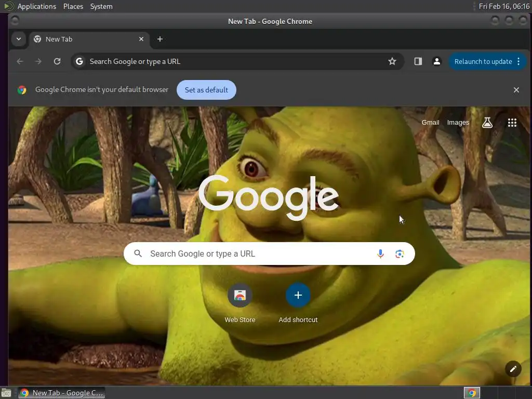Open the side panel
This screenshot has height=399, width=532.
pyautogui.click(x=418, y=61)
